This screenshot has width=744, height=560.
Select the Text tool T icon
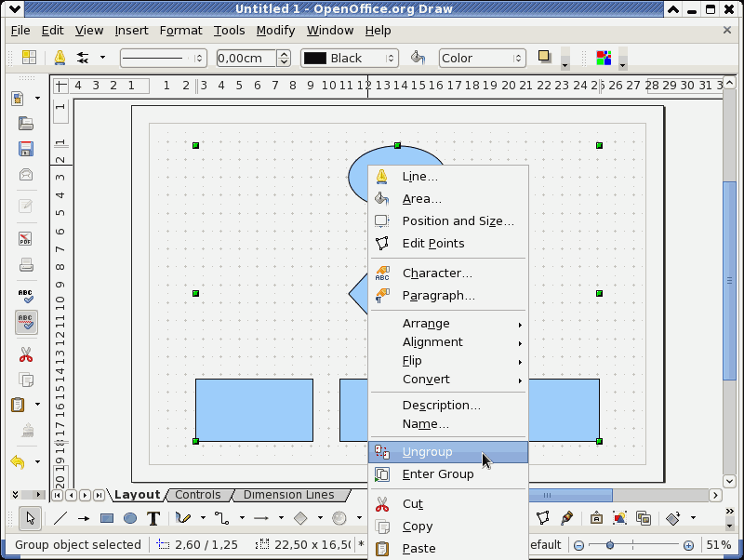(x=153, y=518)
